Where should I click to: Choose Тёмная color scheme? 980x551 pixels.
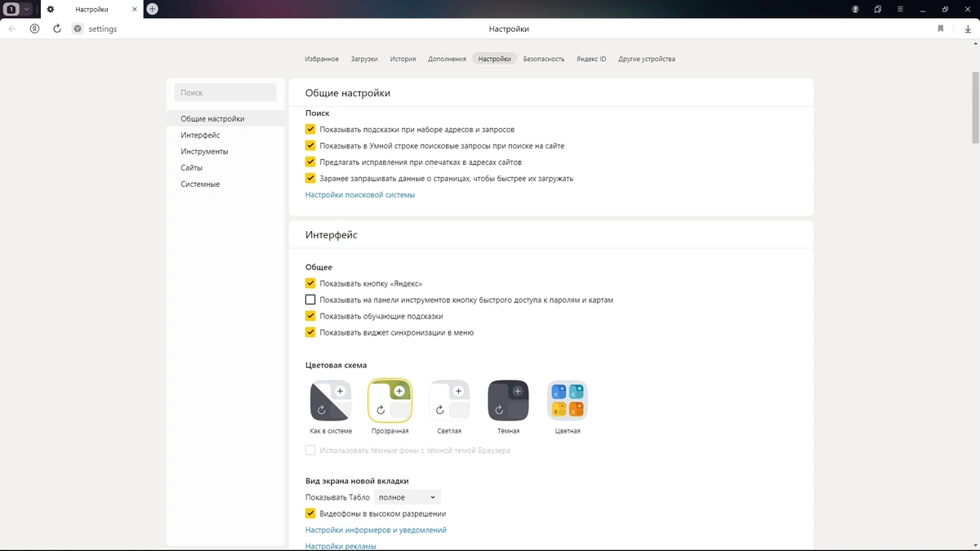click(508, 400)
